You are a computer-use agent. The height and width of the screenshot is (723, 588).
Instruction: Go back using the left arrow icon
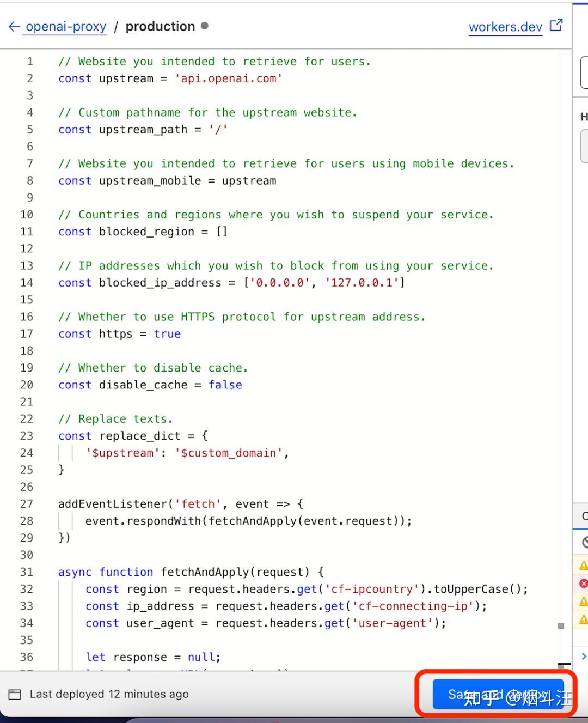tap(14, 26)
